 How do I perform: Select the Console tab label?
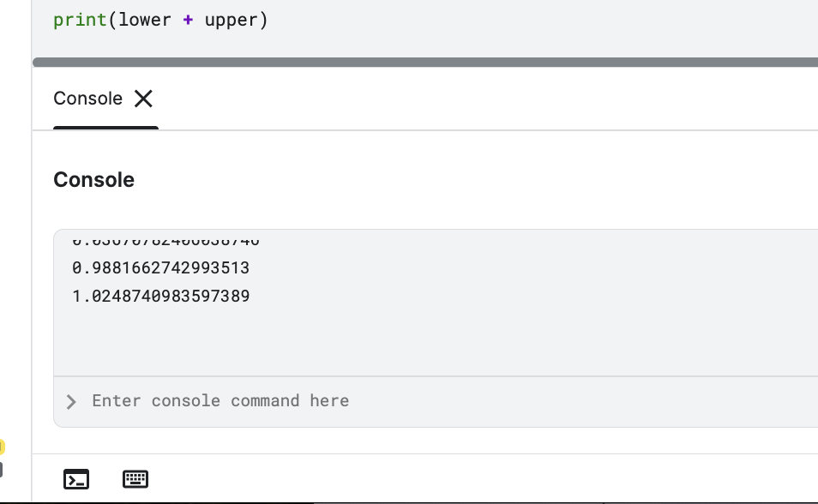coord(87,98)
